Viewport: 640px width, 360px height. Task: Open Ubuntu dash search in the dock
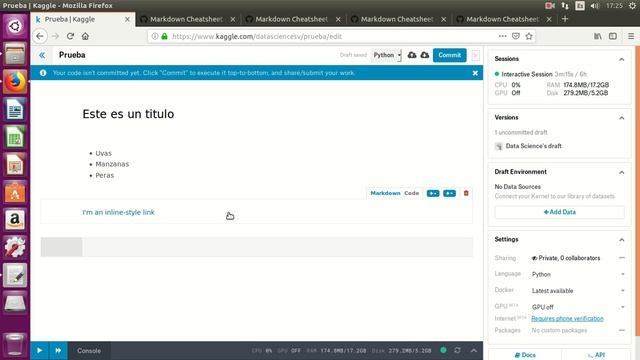tap(15, 27)
